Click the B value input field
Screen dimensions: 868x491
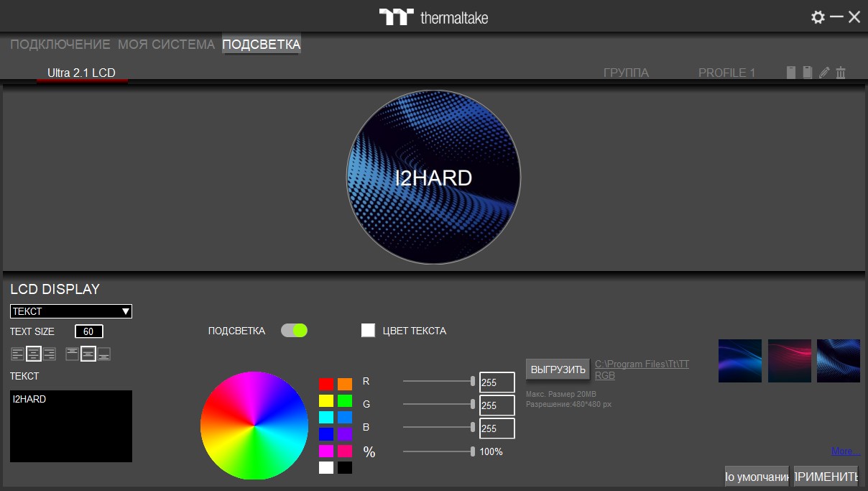point(497,428)
